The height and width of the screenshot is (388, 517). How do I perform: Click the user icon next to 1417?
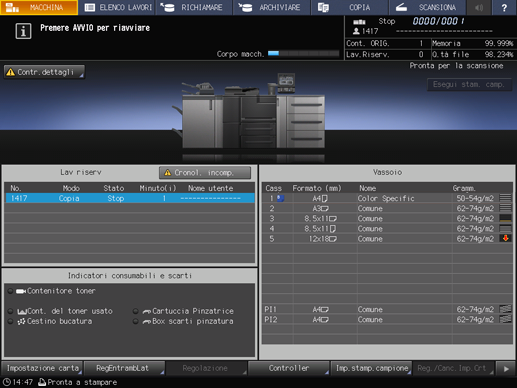356,31
